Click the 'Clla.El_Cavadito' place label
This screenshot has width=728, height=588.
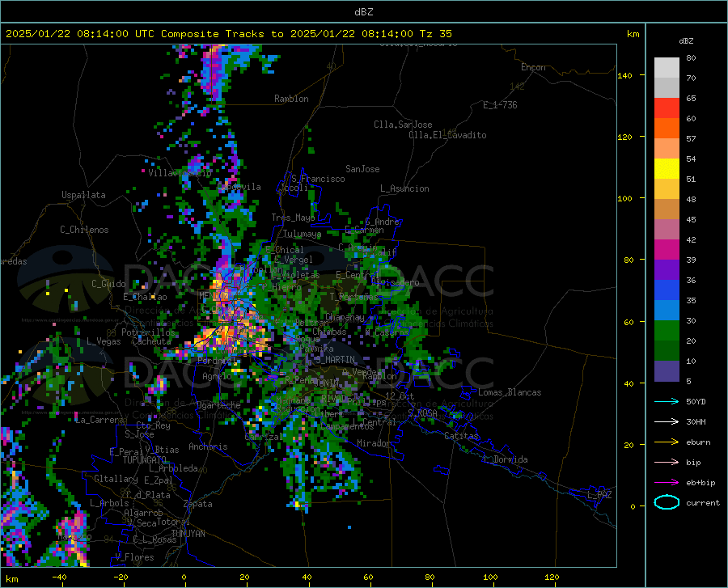click(447, 135)
